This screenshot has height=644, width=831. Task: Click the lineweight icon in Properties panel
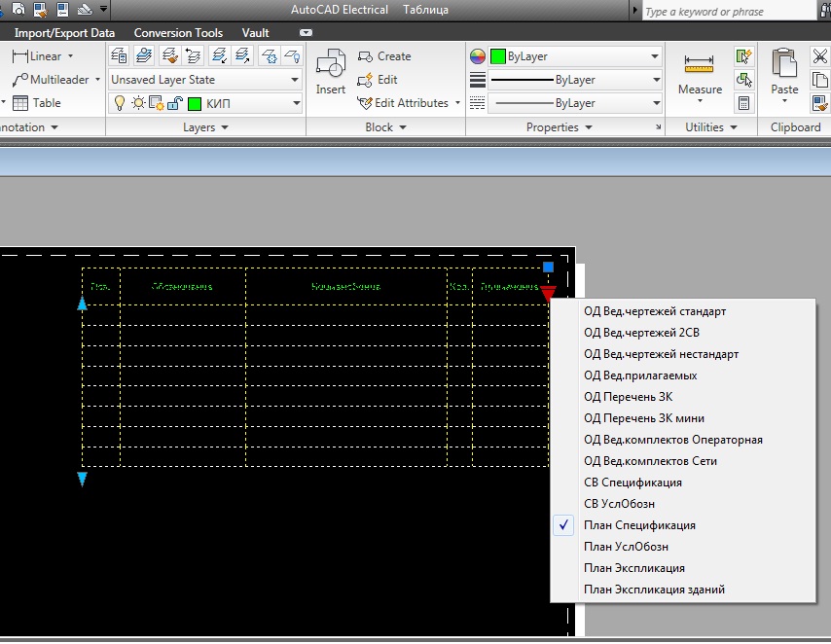478,80
